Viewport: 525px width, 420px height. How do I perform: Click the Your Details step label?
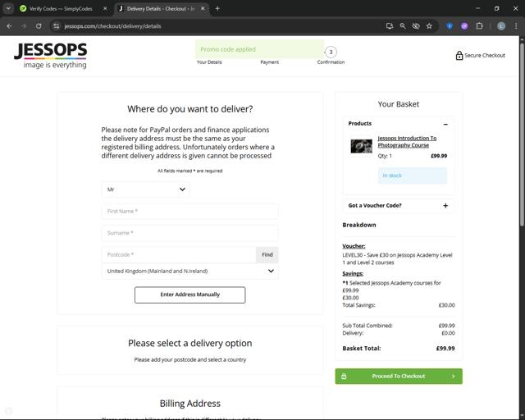click(209, 62)
